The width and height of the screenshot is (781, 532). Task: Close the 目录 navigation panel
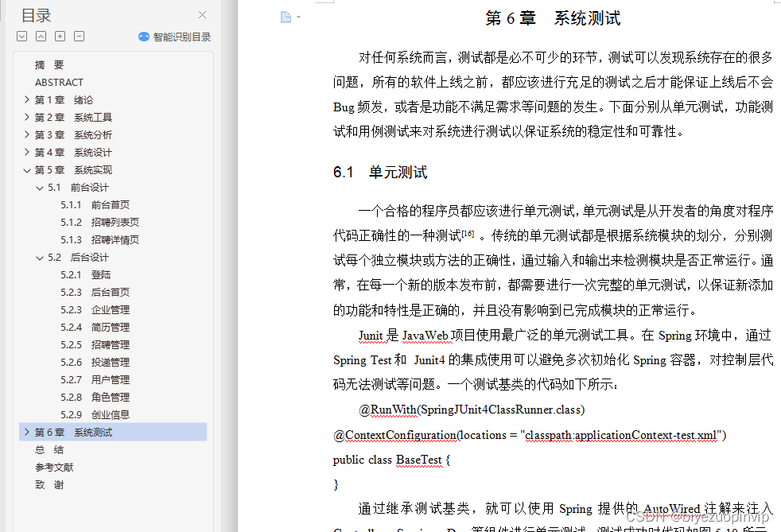click(202, 15)
